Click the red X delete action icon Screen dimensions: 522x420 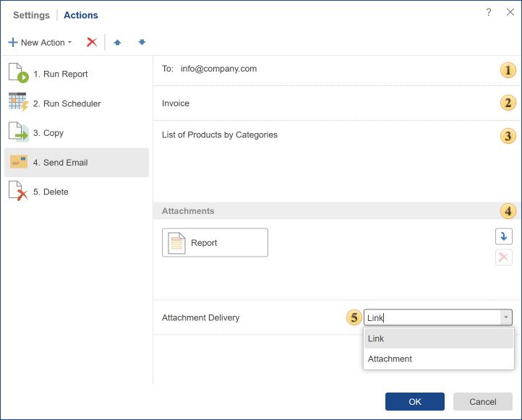(92, 43)
